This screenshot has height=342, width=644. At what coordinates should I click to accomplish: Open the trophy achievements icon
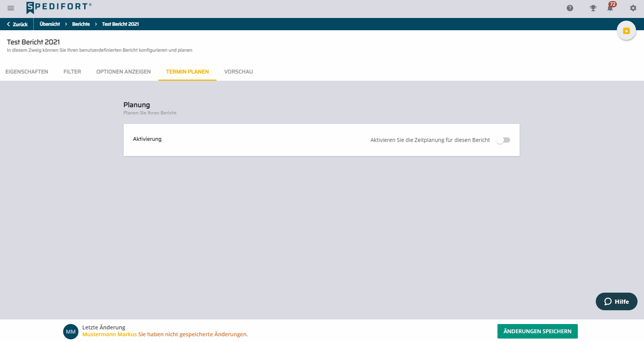tap(593, 8)
